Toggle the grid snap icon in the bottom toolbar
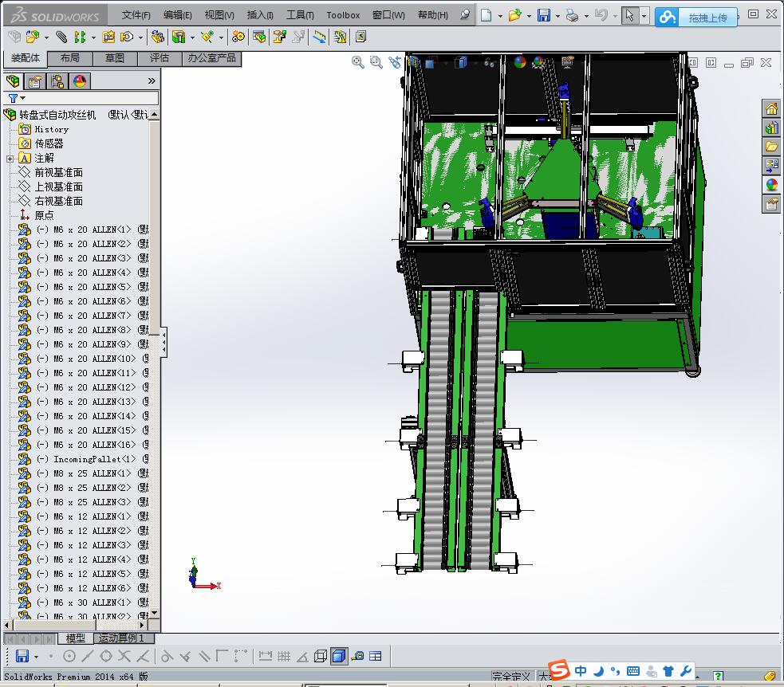Viewport: 784px width, 687px height. pyautogui.click(x=284, y=656)
